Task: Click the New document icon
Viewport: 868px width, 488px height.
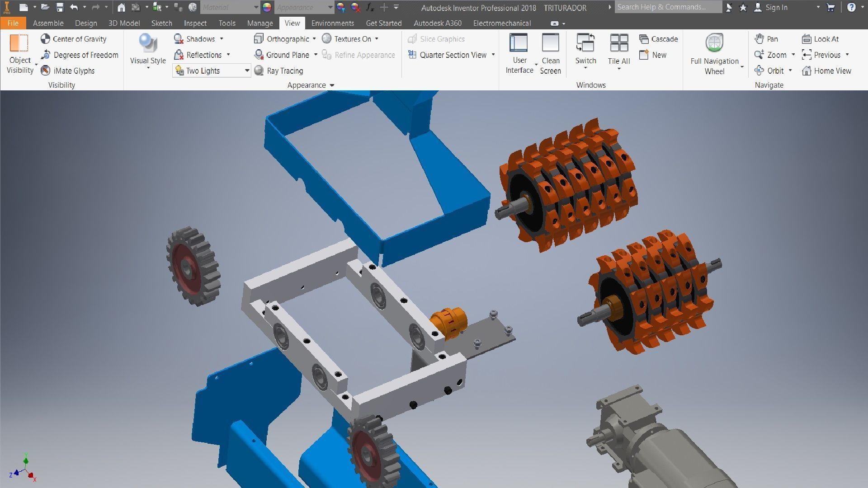Action: (x=24, y=7)
